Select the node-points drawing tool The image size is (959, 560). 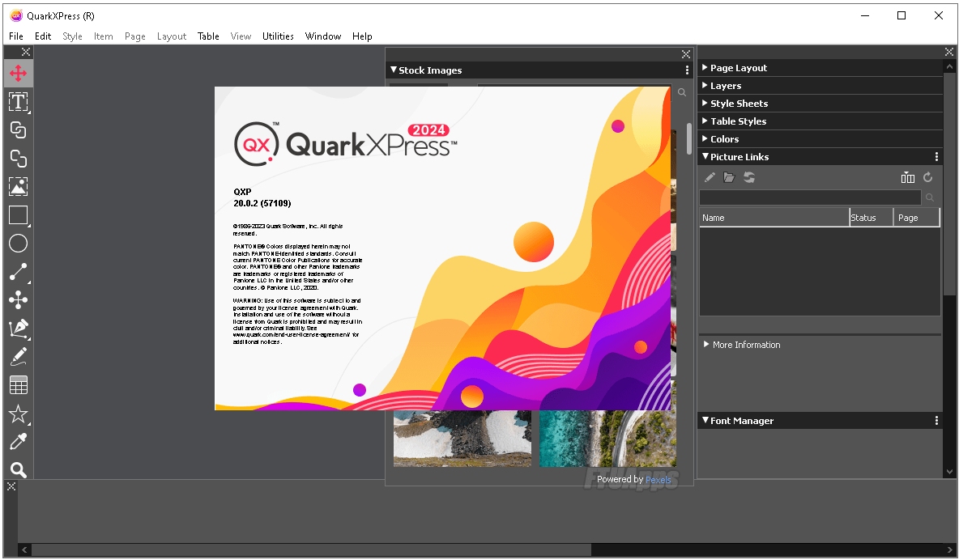point(19,299)
